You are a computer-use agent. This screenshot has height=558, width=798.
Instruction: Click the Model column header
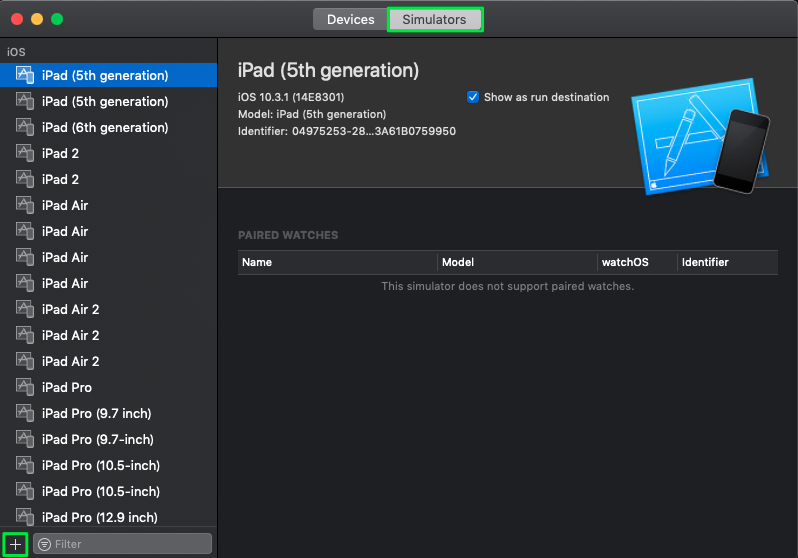tap(517, 262)
